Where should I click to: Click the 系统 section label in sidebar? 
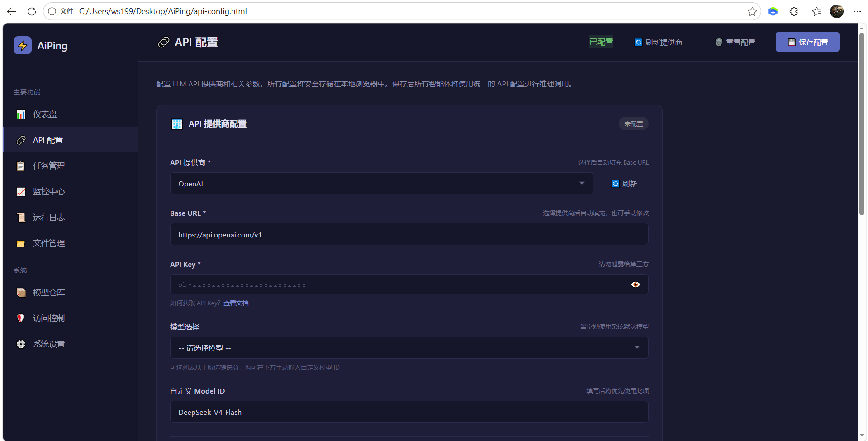coord(20,270)
